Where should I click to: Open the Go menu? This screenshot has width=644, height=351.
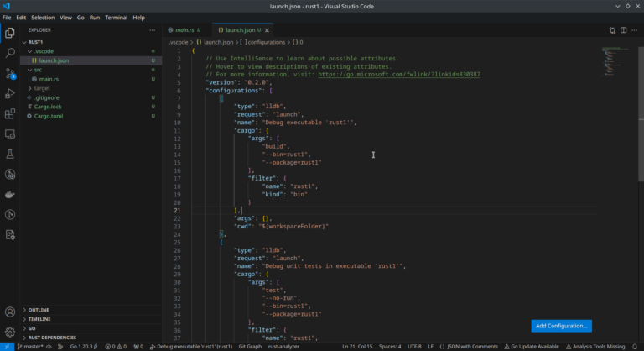pyautogui.click(x=80, y=18)
